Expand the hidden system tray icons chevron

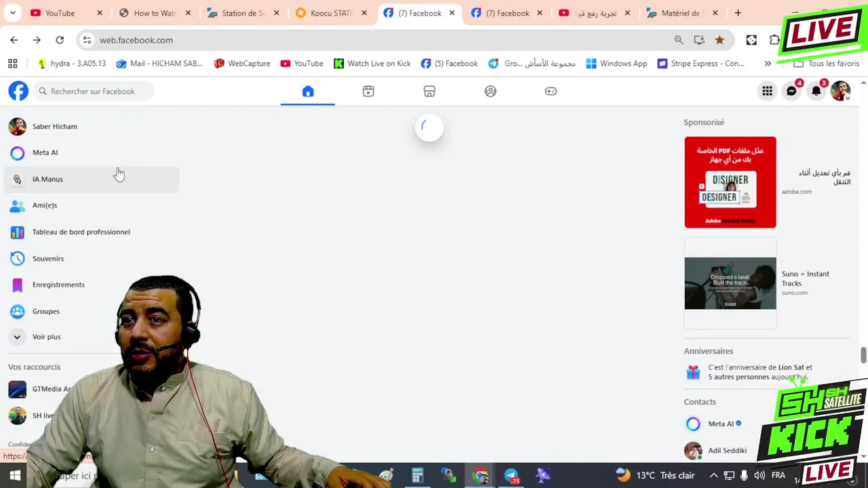click(x=713, y=475)
